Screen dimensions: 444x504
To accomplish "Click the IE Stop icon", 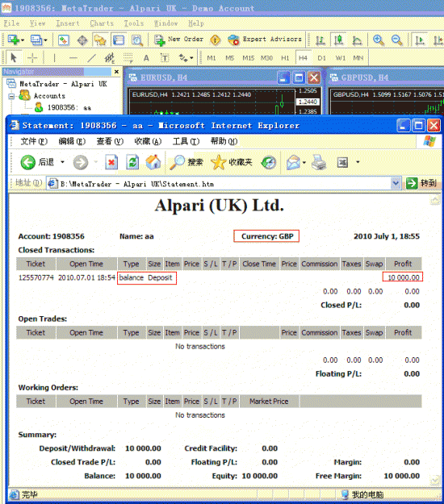I will point(111,162).
